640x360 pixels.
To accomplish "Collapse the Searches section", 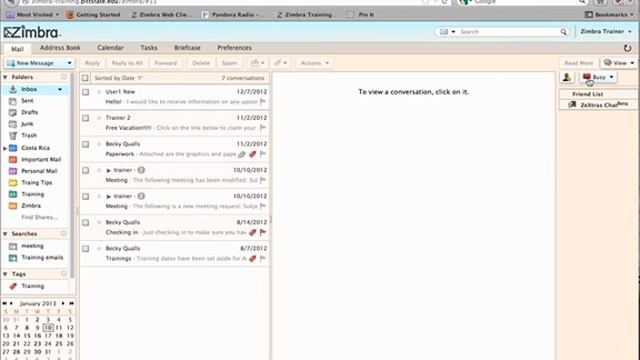I will [5, 234].
